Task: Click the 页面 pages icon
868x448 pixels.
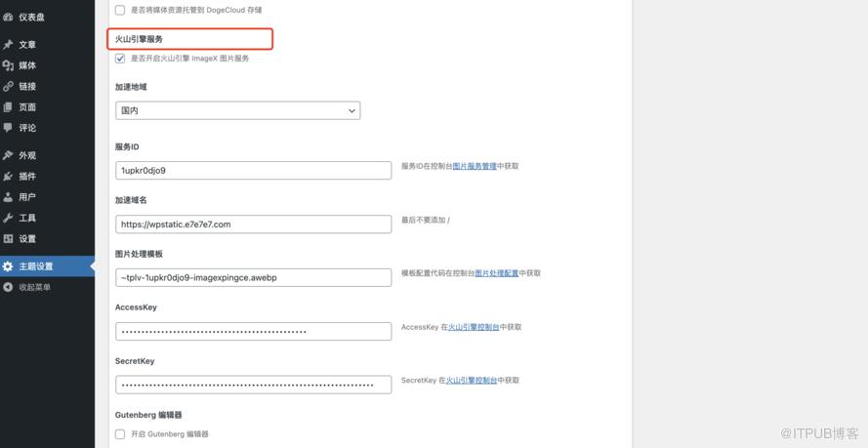Action: click(8, 107)
